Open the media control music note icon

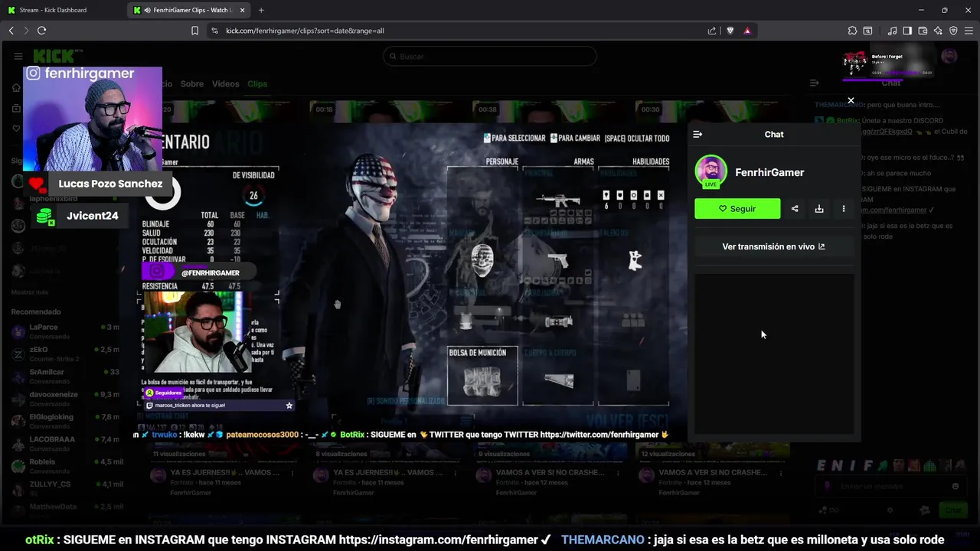(x=892, y=31)
